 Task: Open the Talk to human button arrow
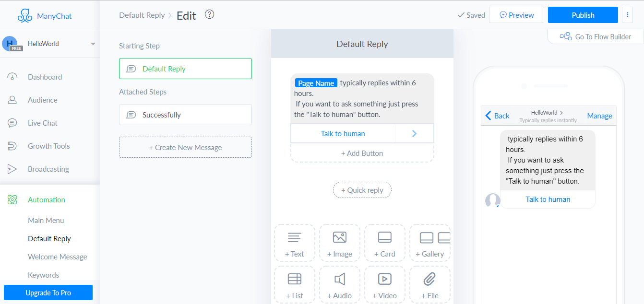point(414,134)
